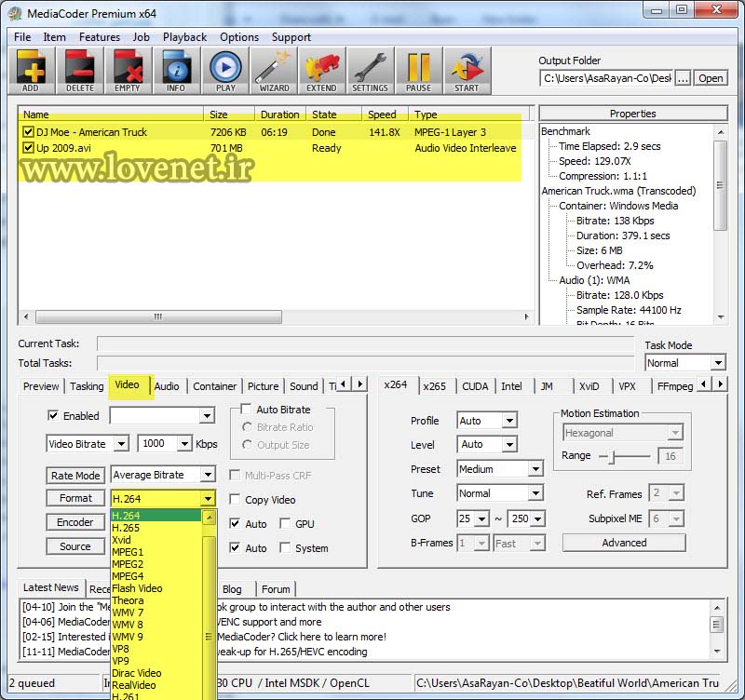Enable the System checkbox

point(285,547)
